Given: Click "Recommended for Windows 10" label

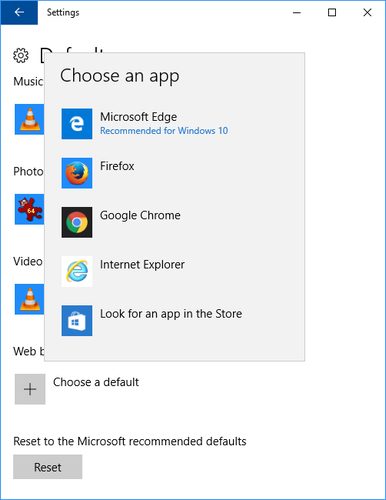Looking at the screenshot, I should pos(164,131).
